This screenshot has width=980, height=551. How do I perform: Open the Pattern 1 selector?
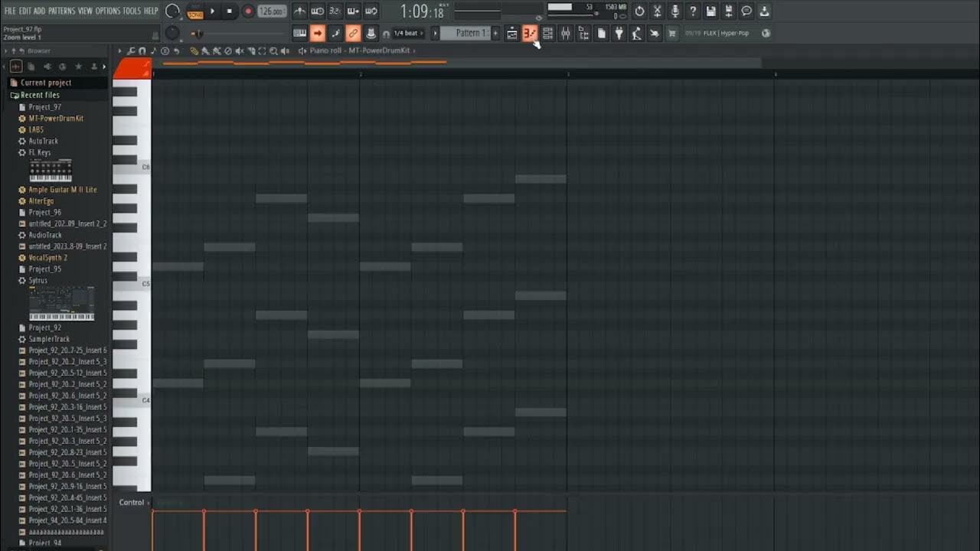click(x=466, y=33)
